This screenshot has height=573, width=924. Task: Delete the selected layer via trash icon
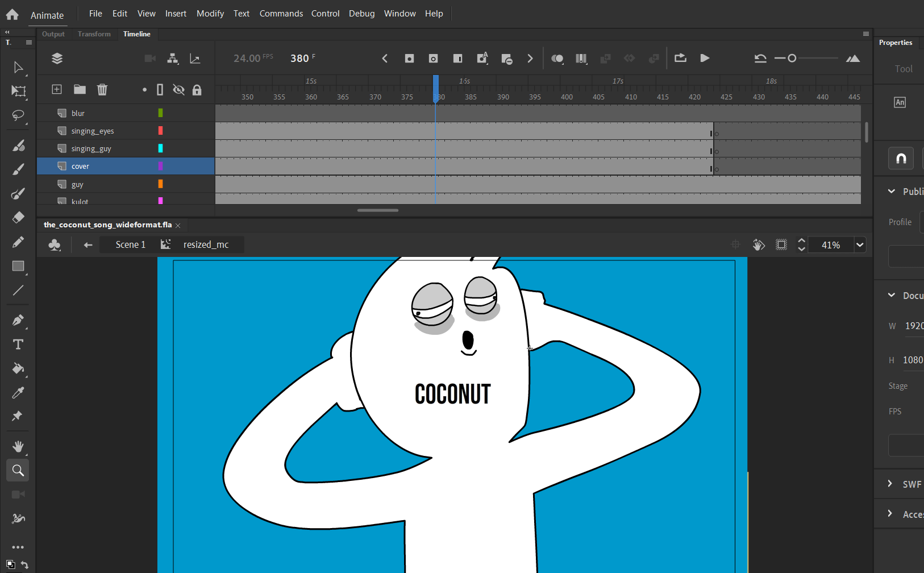[x=102, y=89]
